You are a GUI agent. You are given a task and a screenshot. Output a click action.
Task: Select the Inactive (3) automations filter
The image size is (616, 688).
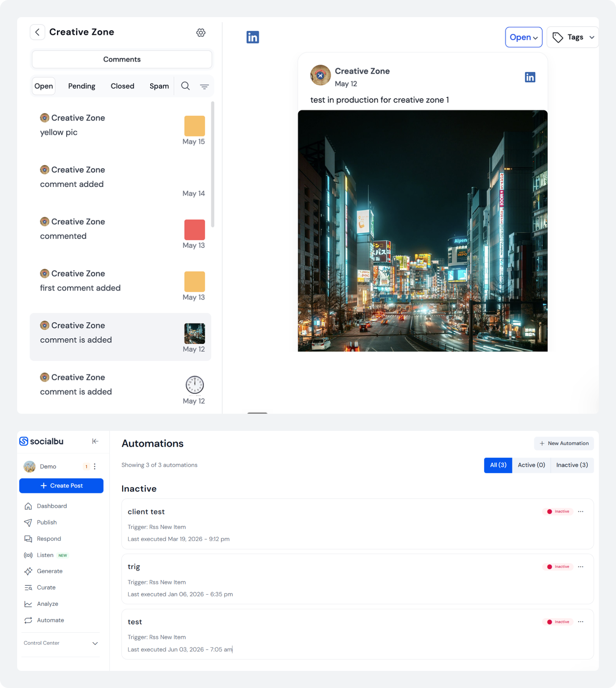click(572, 465)
